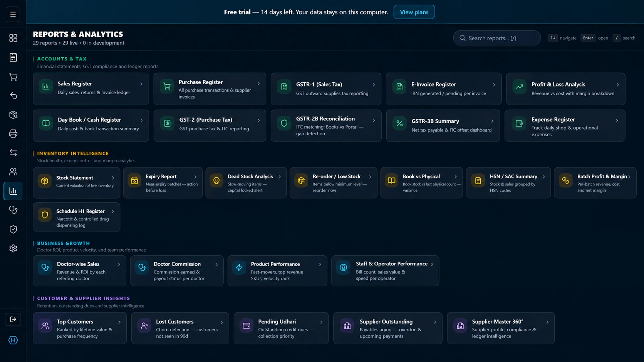Click the returns undo-arrow sidebar icon
Screen dimensions: 644x362
click(13, 95)
